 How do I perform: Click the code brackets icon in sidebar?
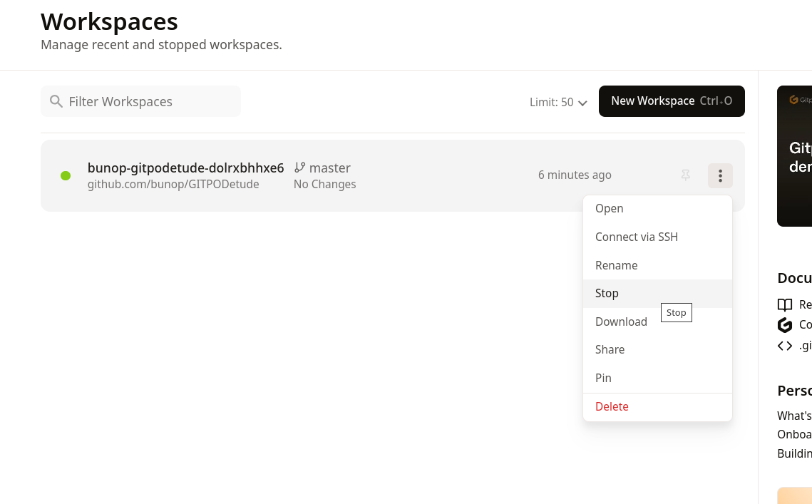pos(785,346)
